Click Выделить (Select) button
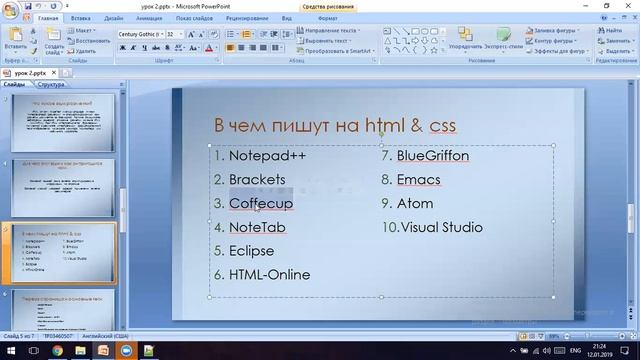Screen dimensions: 640x360 [616, 51]
